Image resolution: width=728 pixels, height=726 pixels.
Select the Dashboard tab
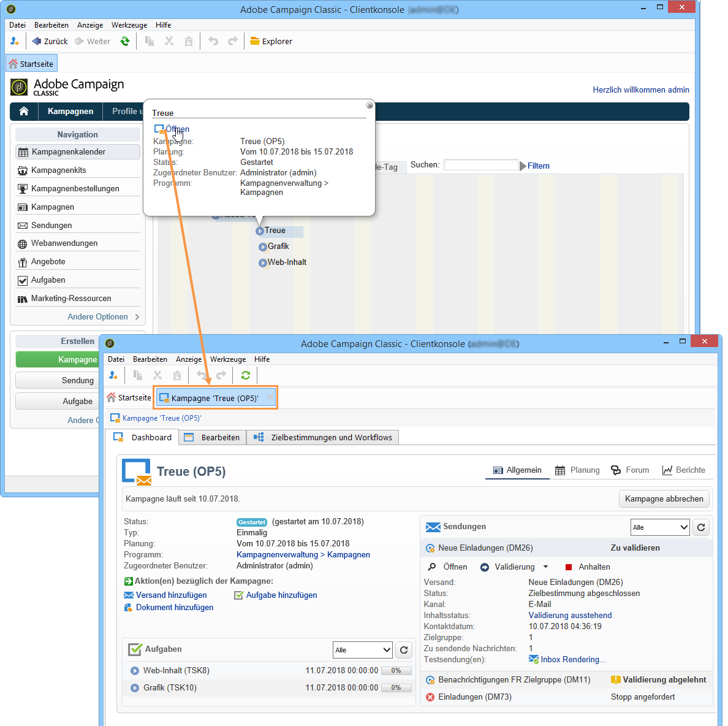[143, 438]
